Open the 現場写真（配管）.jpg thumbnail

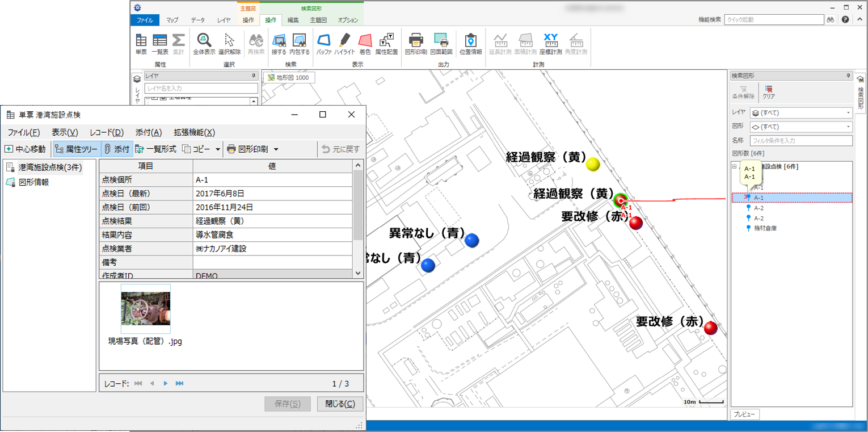pyautogui.click(x=146, y=308)
